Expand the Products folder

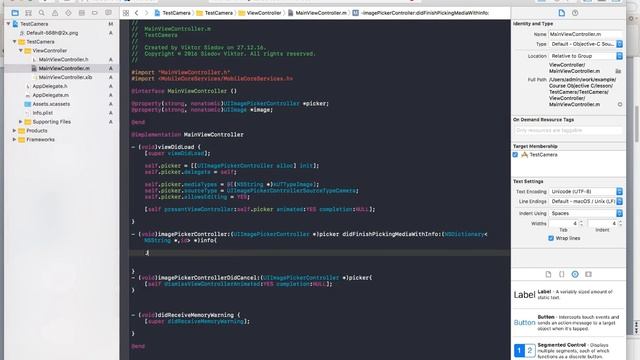pos(15,131)
